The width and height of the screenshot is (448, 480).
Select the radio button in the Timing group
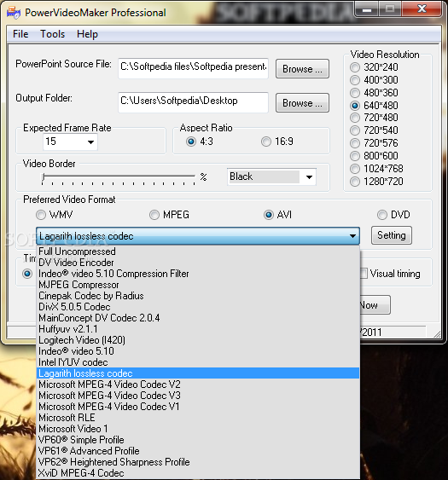point(27,274)
